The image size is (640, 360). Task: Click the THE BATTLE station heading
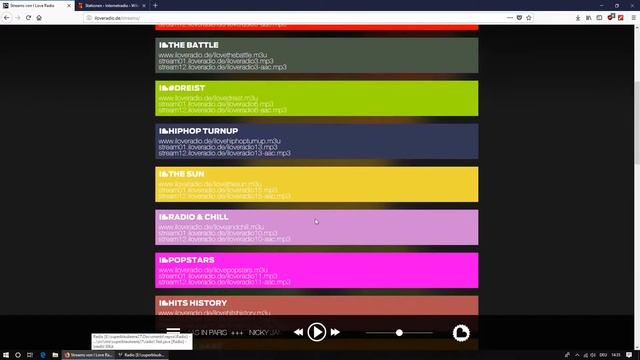[189, 45]
